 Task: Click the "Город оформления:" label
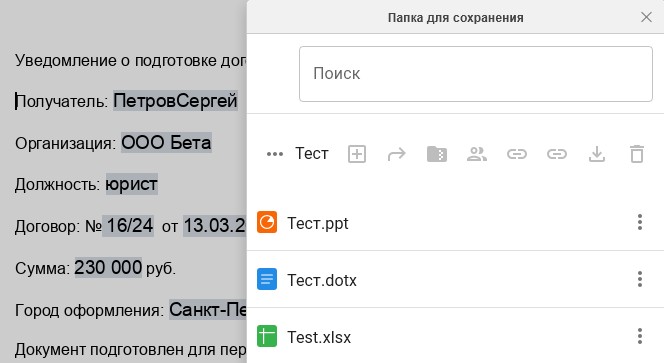tap(89, 310)
